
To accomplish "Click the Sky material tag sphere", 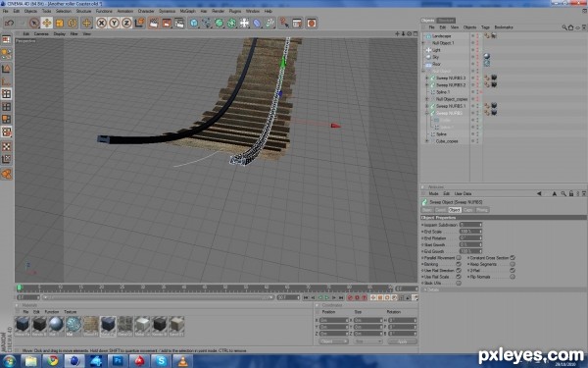I will 487,56.
